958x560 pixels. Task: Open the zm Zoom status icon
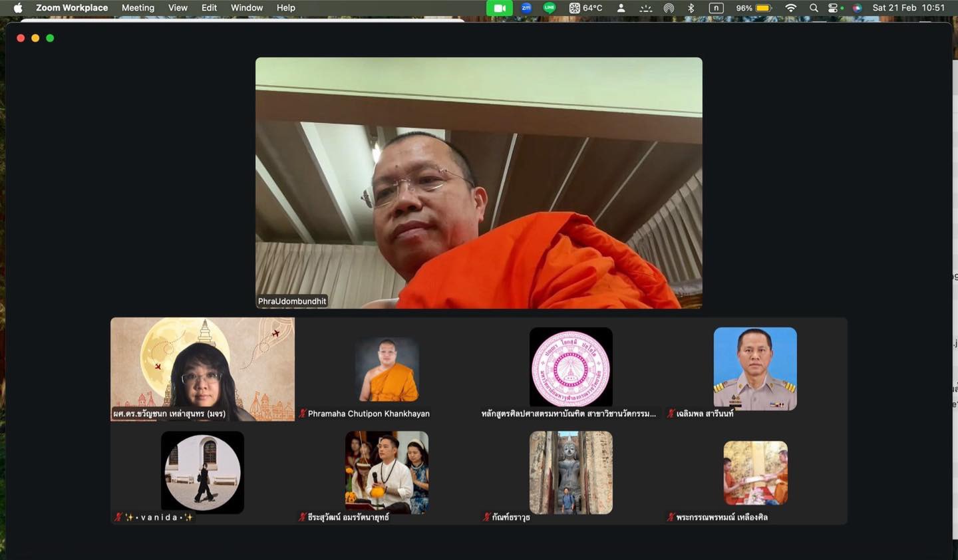526,8
